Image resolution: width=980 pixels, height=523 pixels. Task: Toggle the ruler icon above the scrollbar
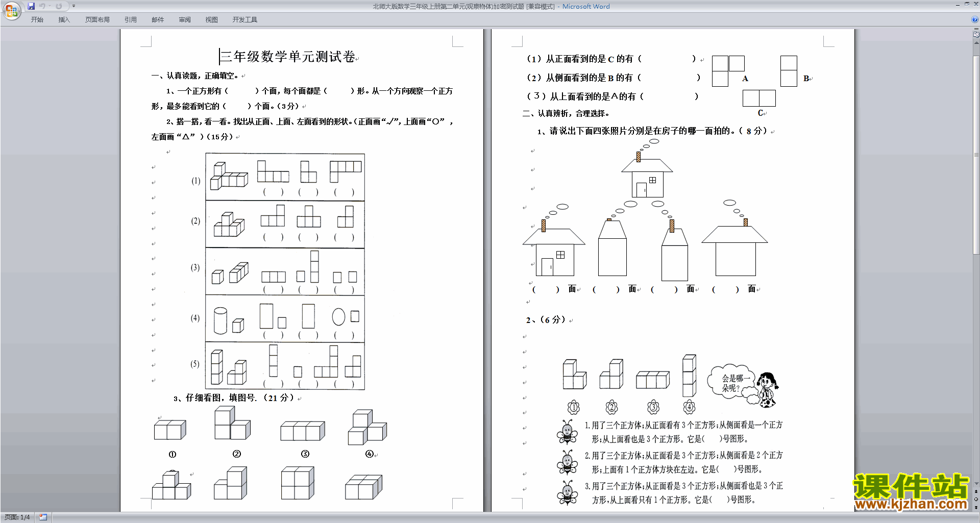976,34
